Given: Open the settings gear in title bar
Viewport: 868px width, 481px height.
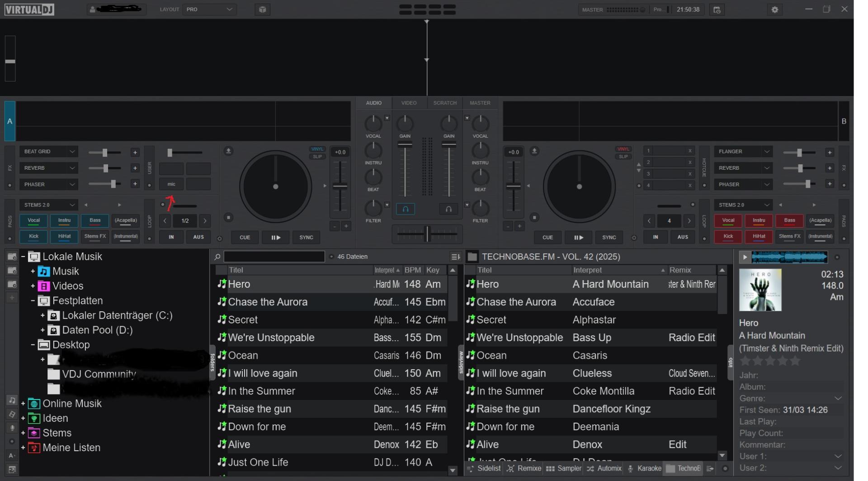Looking at the screenshot, I should click(x=775, y=10).
